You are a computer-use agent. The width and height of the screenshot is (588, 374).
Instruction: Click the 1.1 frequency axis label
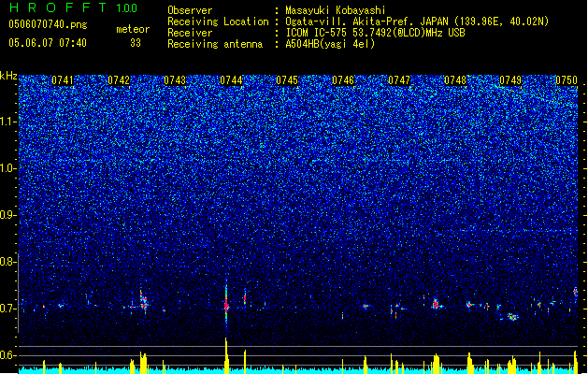pyautogui.click(x=8, y=122)
